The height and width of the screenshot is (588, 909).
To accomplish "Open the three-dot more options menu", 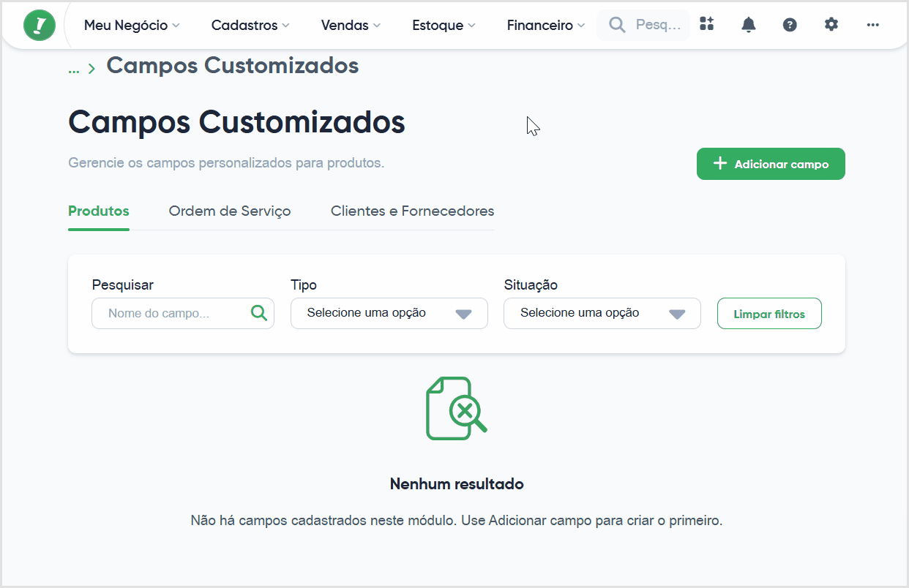I will click(x=872, y=24).
